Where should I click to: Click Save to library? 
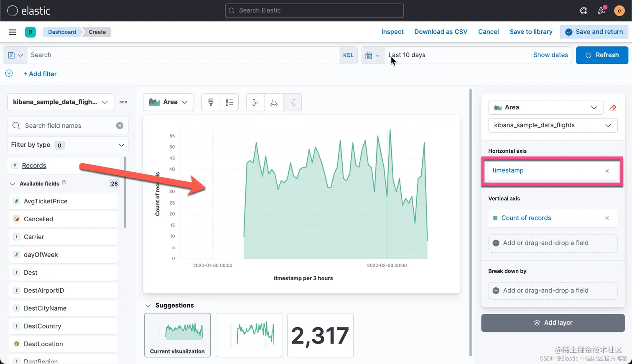coord(531,32)
